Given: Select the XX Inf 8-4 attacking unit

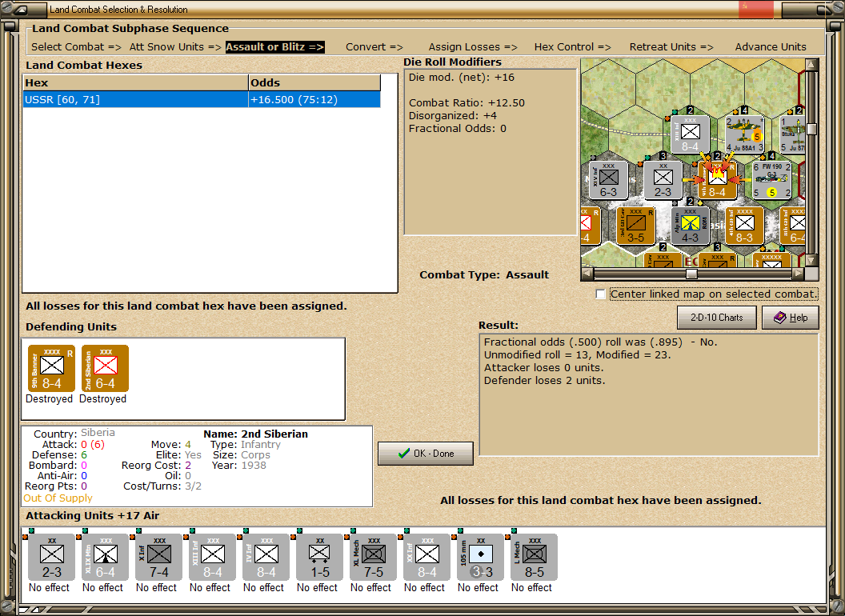Looking at the screenshot, I should click(x=427, y=558).
